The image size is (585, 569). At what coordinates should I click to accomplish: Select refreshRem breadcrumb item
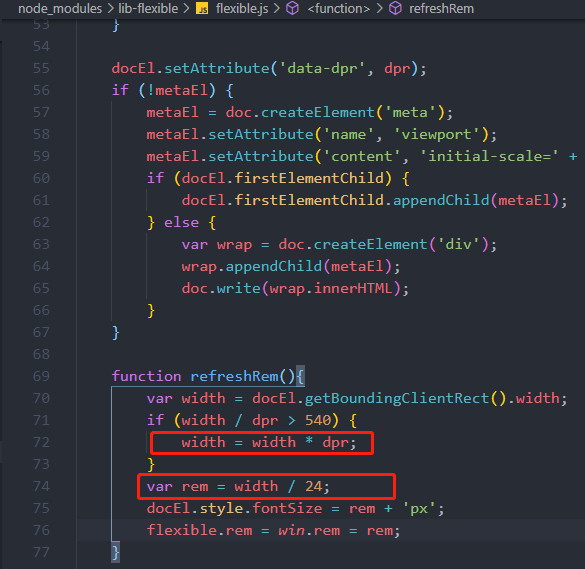441,9
